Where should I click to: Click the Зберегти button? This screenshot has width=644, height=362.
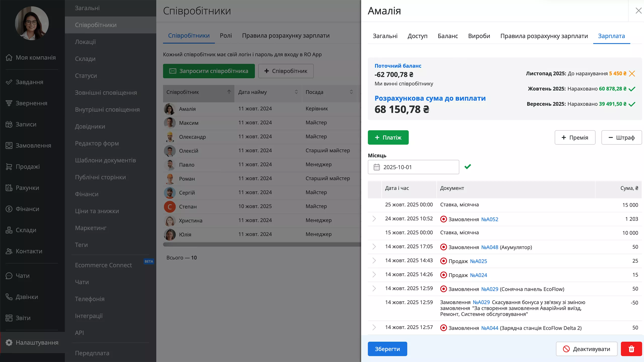(387, 349)
